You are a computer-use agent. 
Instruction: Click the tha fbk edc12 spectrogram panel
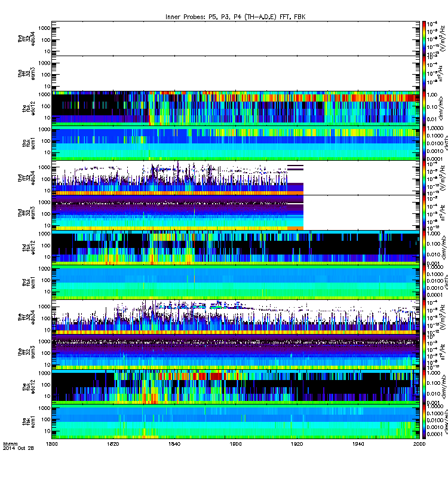click(235, 108)
